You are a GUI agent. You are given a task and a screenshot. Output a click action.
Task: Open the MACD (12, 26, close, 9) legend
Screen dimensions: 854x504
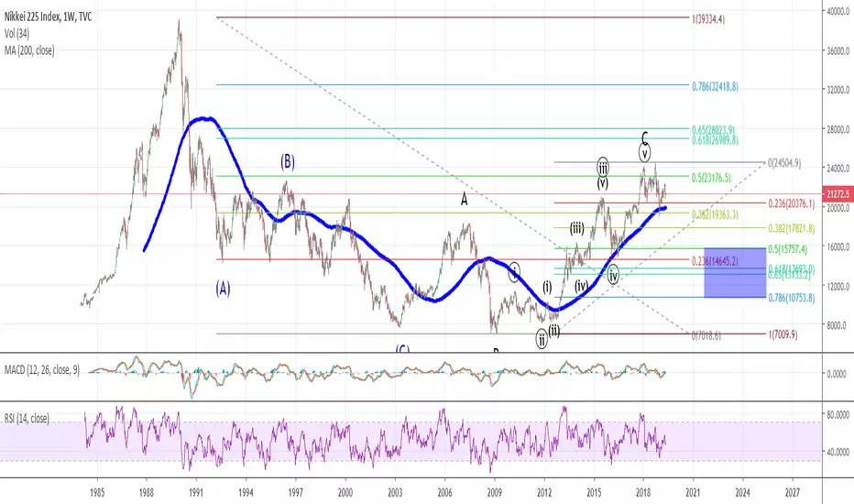point(42,370)
